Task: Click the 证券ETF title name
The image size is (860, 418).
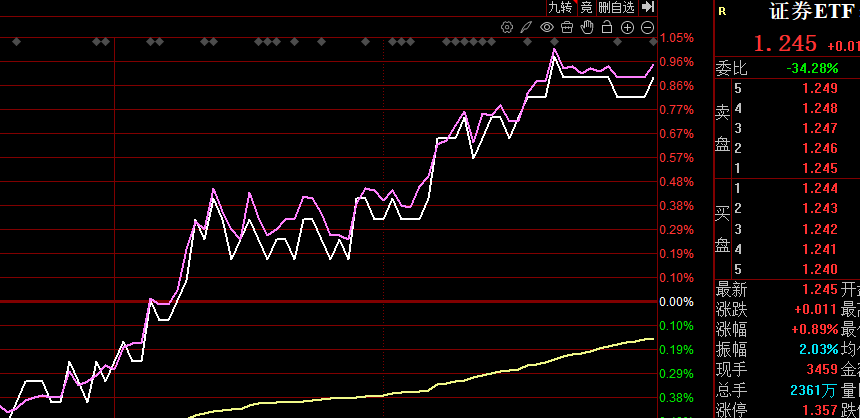Action: click(812, 13)
